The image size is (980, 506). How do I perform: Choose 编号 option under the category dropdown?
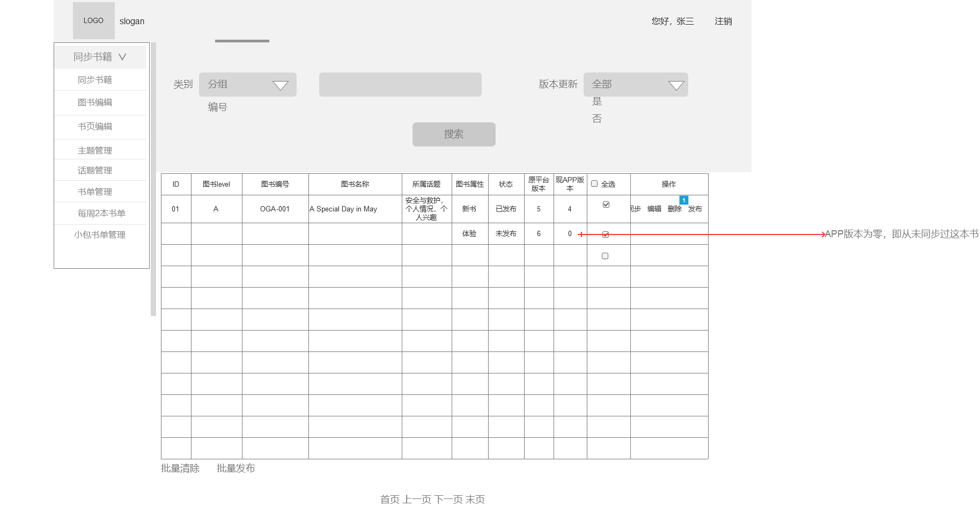click(x=218, y=107)
